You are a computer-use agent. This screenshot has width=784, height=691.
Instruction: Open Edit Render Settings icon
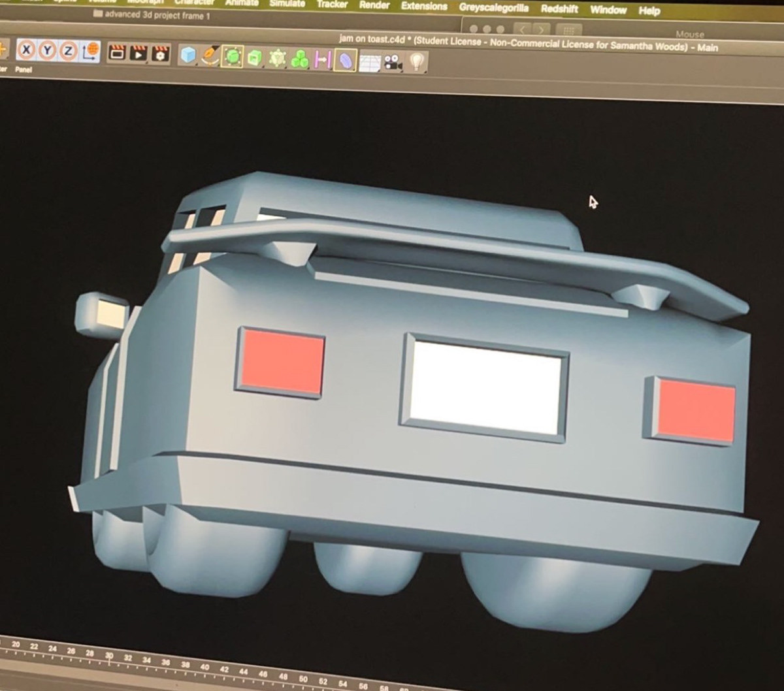coord(160,54)
